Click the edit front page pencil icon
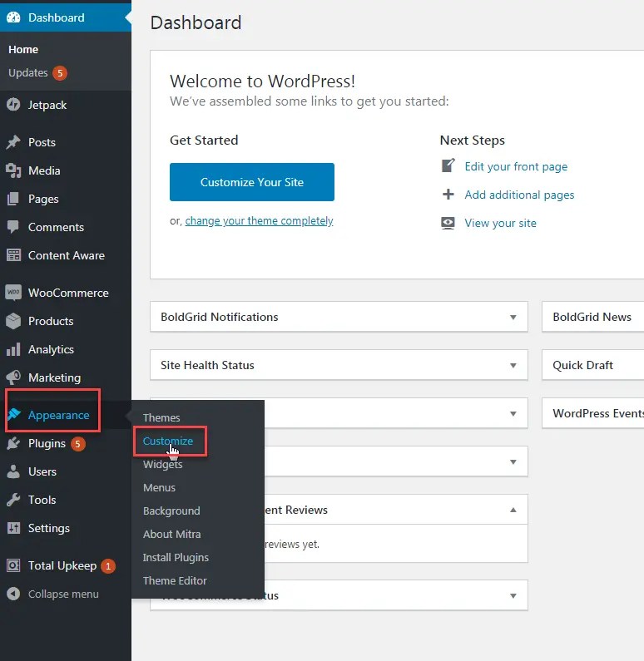Image resolution: width=644 pixels, height=661 pixels. coord(448,165)
